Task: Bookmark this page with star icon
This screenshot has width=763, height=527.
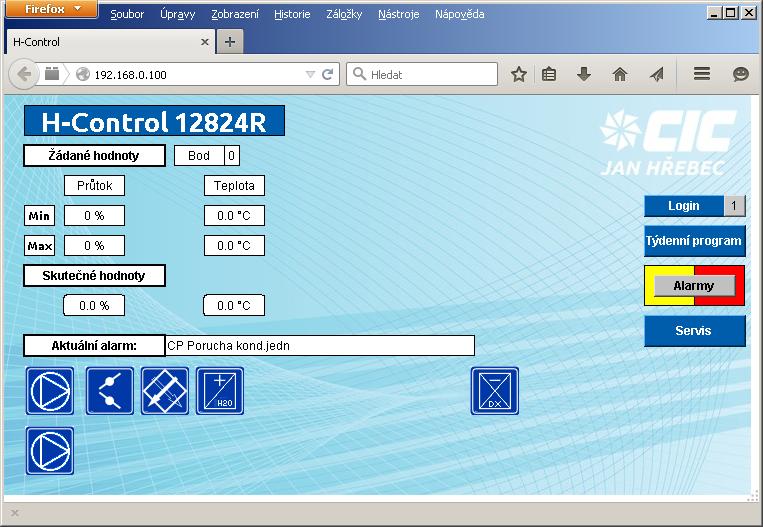Action: (519, 74)
